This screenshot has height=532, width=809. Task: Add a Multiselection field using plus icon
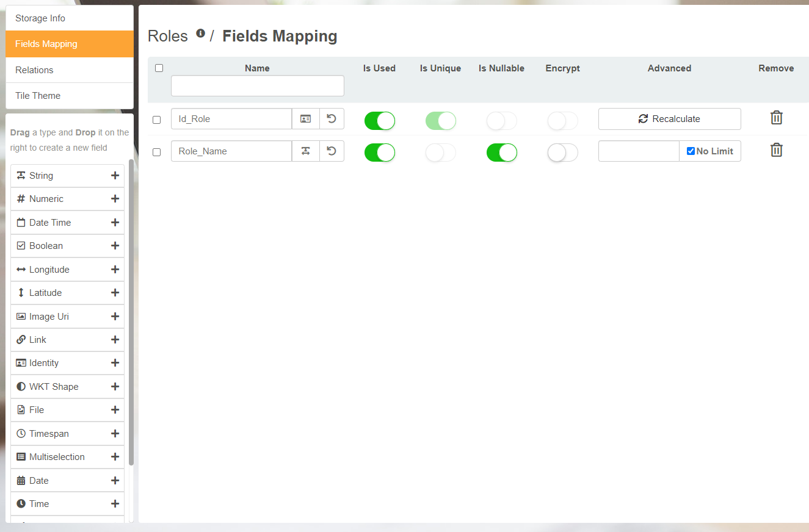(115, 457)
